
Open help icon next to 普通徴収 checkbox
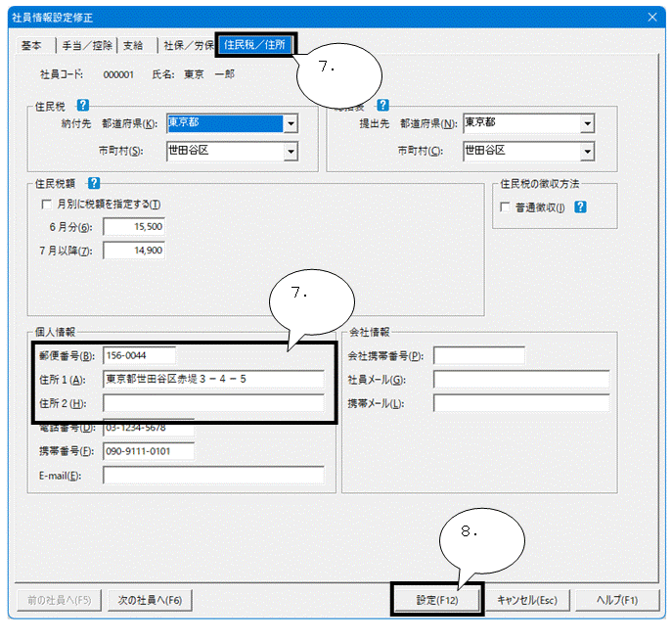(x=580, y=207)
